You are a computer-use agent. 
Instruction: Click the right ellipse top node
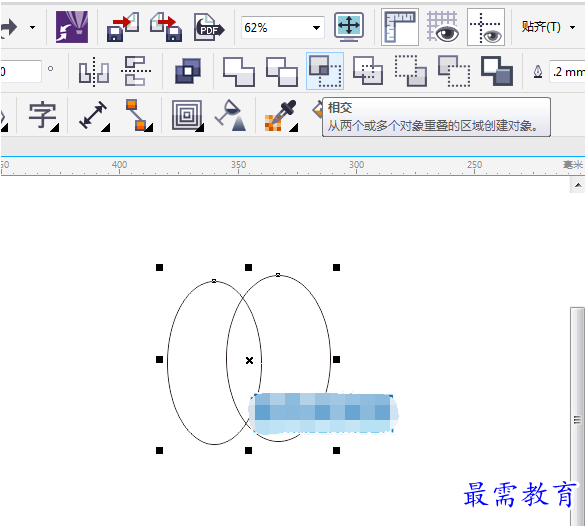pos(278,275)
